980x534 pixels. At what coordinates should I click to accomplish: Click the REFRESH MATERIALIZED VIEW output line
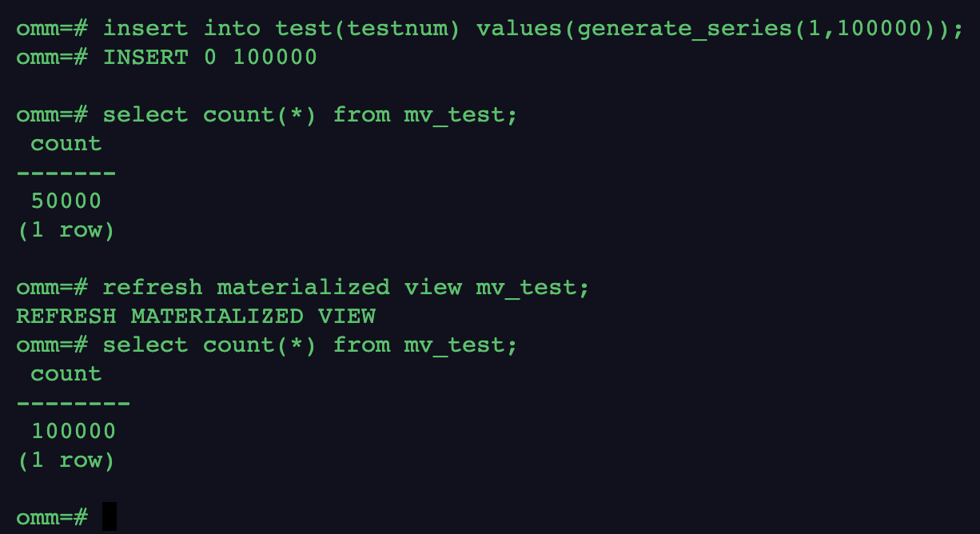click(196, 316)
